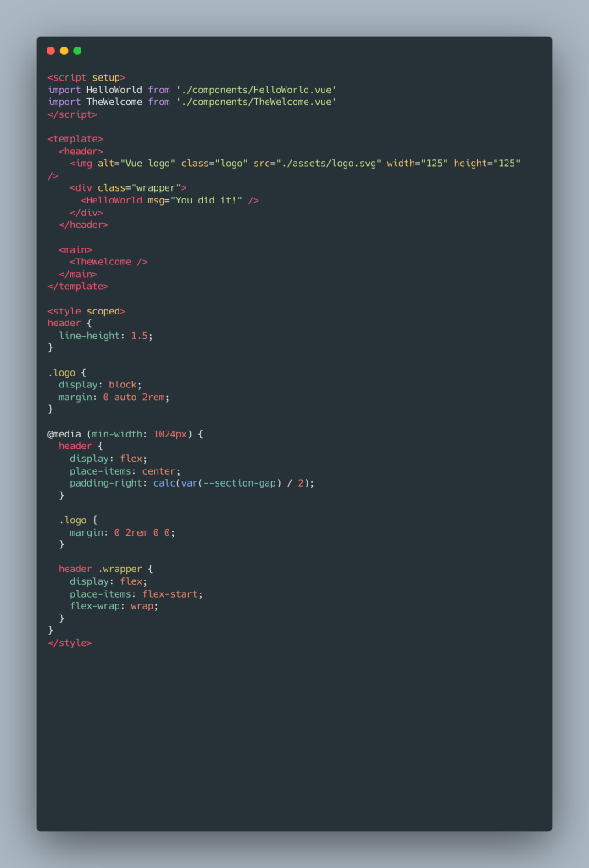The width and height of the screenshot is (589, 868).
Task: Click the opening script setup tag
Action: (x=86, y=77)
